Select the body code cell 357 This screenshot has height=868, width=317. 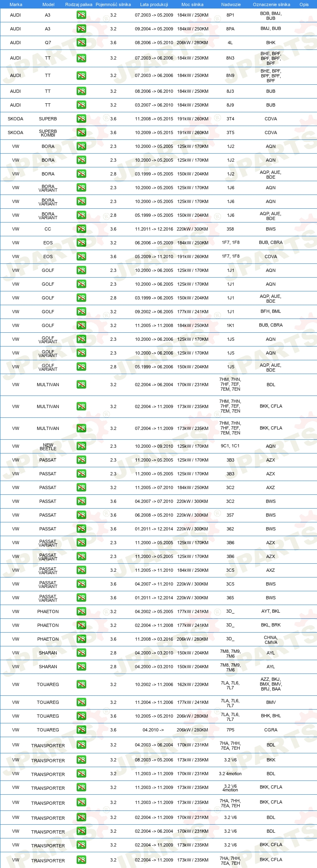click(x=230, y=515)
